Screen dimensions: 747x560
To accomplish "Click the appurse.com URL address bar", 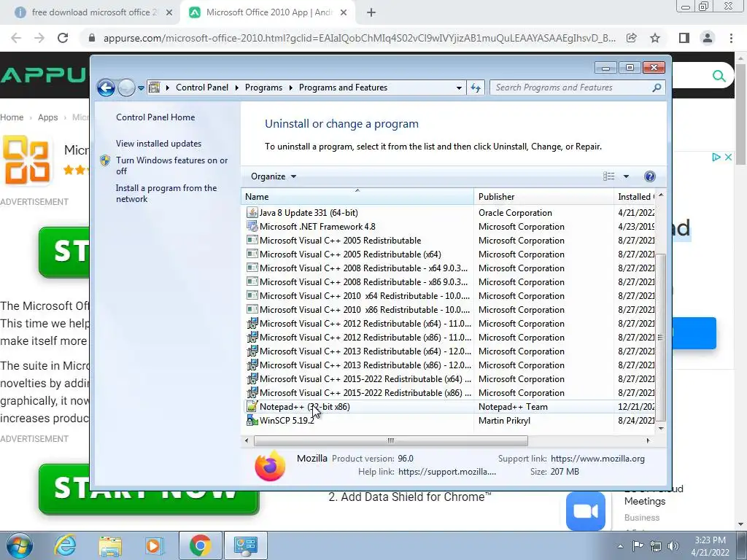I will point(360,38).
